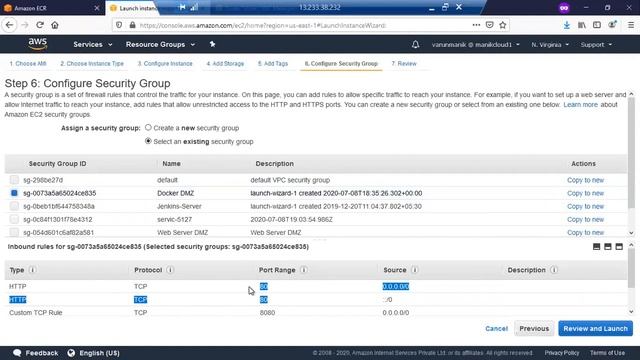Go to step 2 Choose Instance Type
Screen dimensions: 640x360
coord(92,64)
